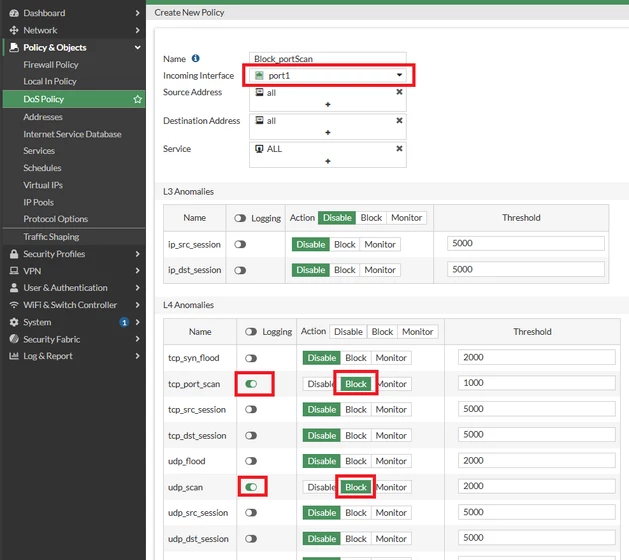Click the Log & Report chart icon
The height and width of the screenshot is (560, 629).
[x=14, y=356]
